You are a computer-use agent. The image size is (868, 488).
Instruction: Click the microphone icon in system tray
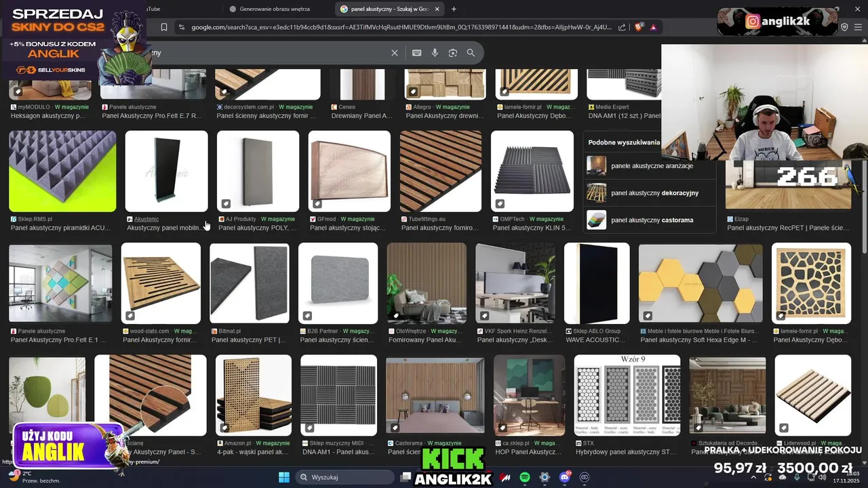click(797, 478)
